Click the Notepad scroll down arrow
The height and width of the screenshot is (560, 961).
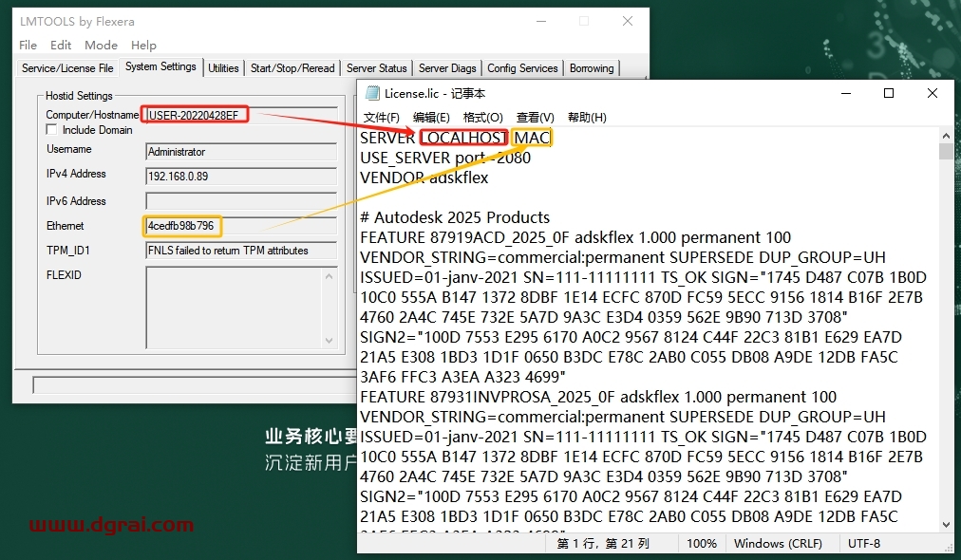click(x=946, y=525)
